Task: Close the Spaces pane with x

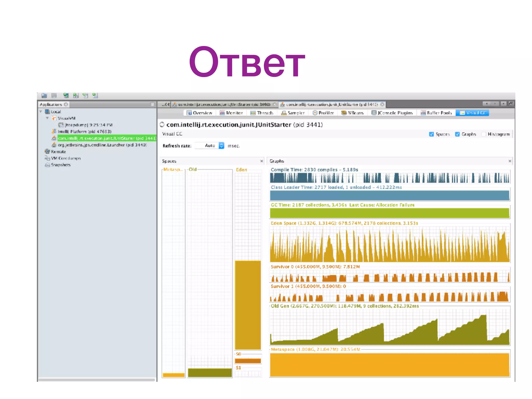Action: (x=262, y=161)
